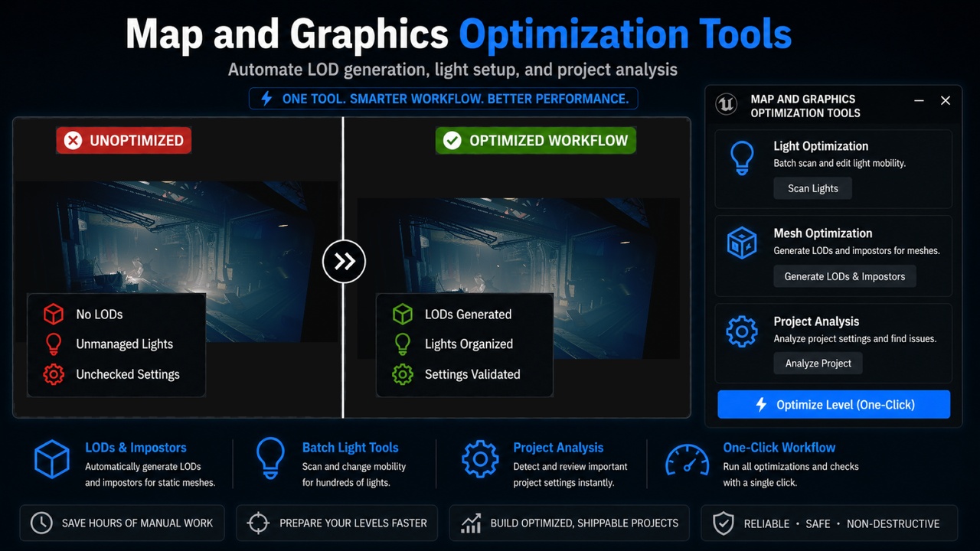Click the Batch Light Tools heading
Image resolution: width=980 pixels, height=551 pixels.
(x=350, y=448)
